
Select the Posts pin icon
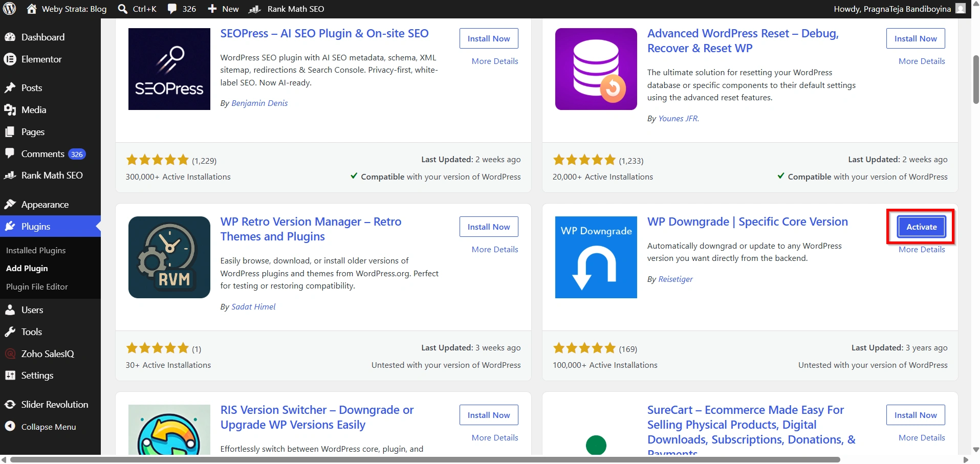click(x=10, y=87)
